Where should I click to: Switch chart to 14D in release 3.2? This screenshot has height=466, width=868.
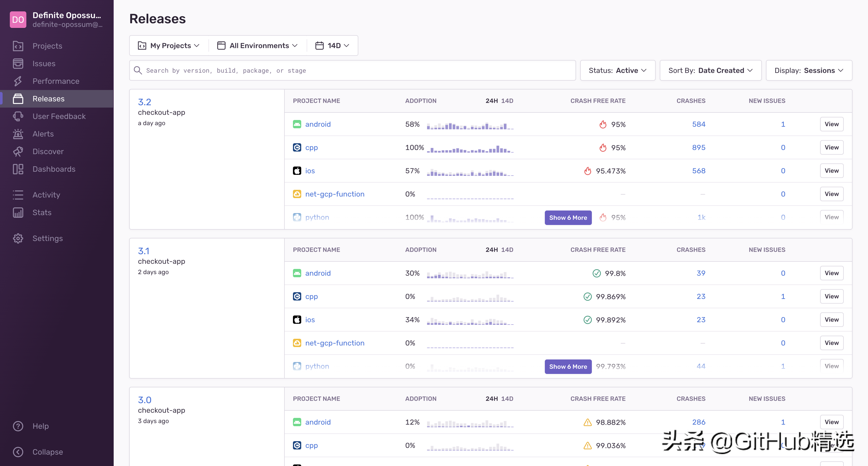pos(507,101)
